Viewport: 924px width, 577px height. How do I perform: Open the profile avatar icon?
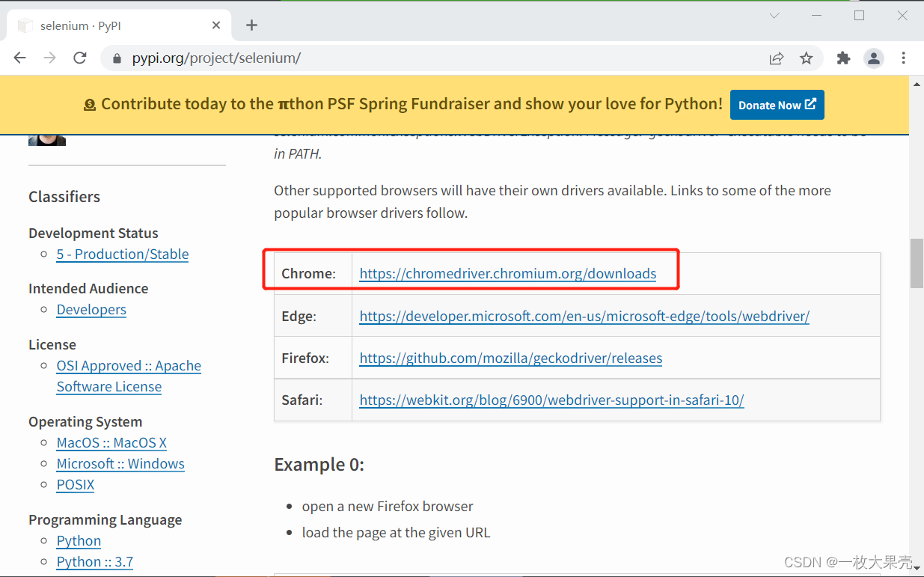873,58
